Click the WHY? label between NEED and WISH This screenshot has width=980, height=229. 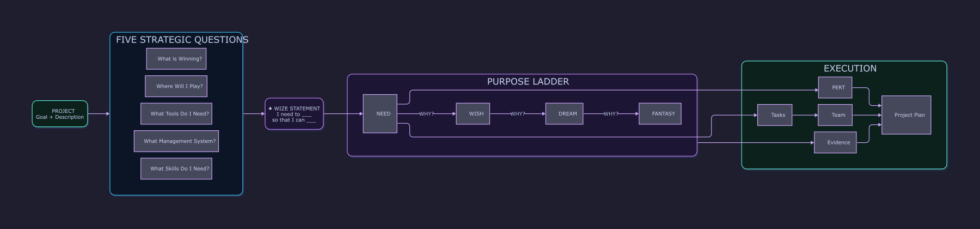coord(427,114)
